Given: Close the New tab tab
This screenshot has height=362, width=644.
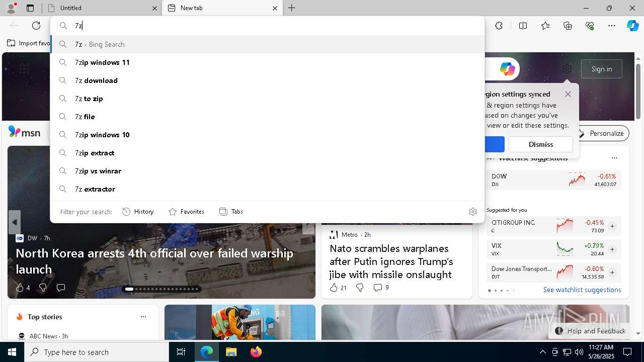Looking at the screenshot, I should [x=275, y=8].
